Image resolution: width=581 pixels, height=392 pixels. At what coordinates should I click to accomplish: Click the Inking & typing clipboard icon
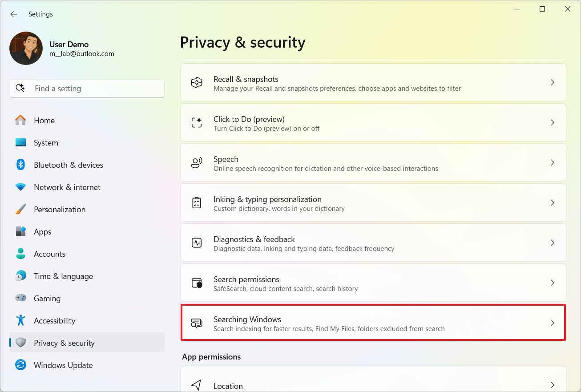[x=197, y=203]
